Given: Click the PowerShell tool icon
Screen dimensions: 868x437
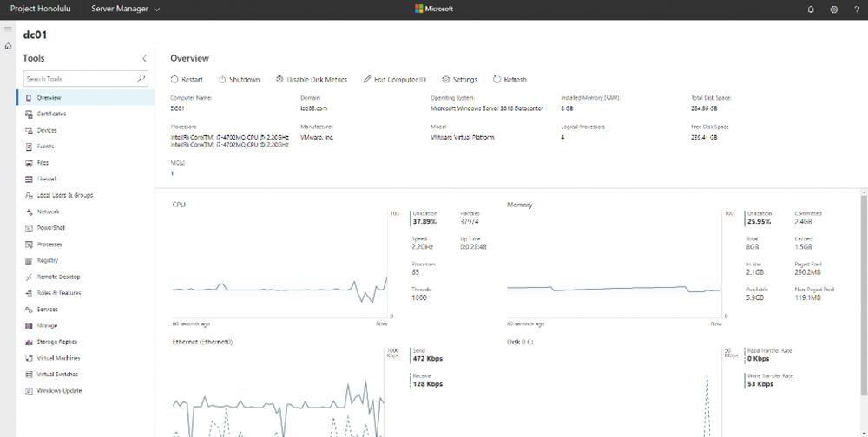Looking at the screenshot, I should (x=29, y=228).
